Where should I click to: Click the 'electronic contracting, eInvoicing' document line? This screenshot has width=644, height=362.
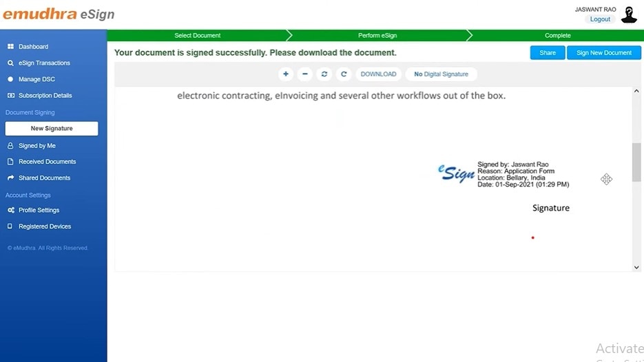pyautogui.click(x=342, y=96)
